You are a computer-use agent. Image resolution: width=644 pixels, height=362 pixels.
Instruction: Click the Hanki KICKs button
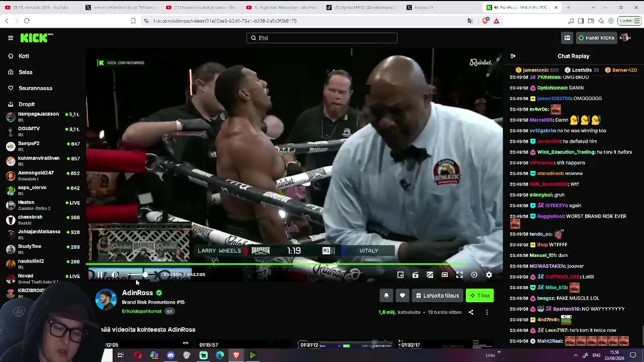click(x=596, y=38)
